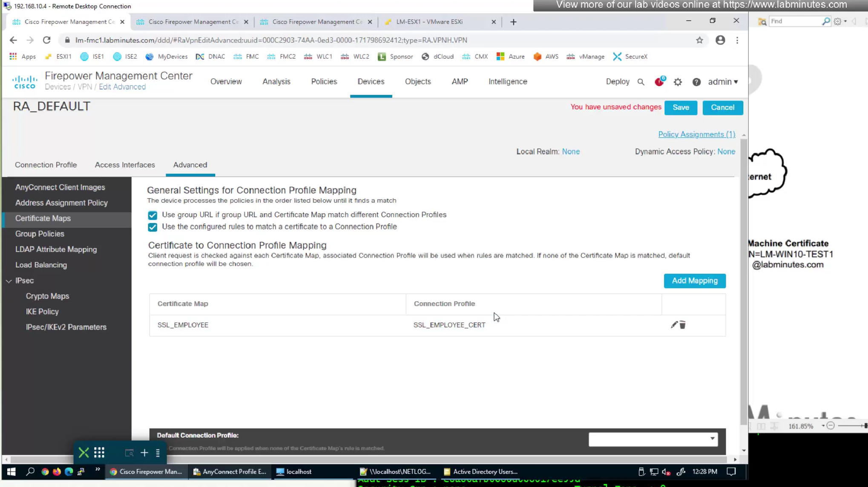868x487 pixels.
Task: Open the Default Connection Profile dropdown
Action: tap(653, 439)
